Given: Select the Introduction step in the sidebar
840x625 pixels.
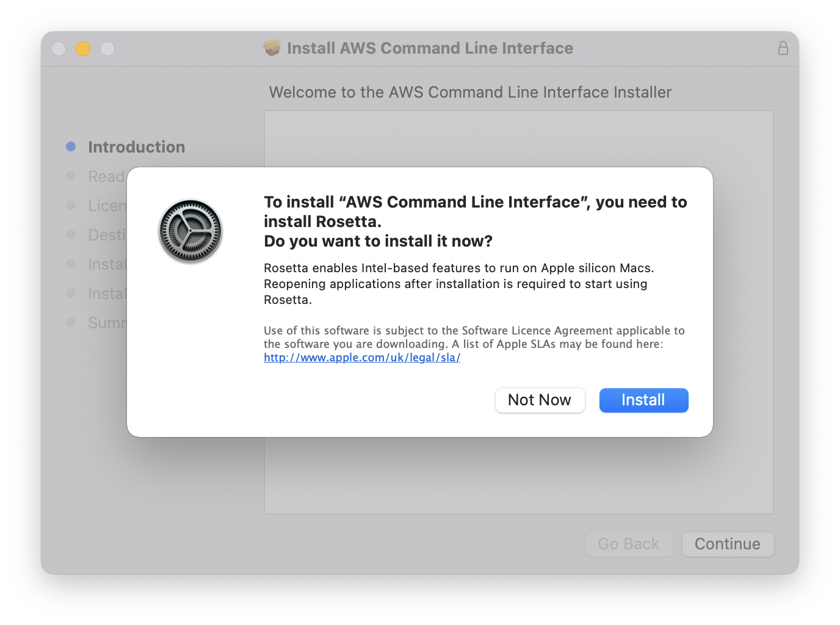Looking at the screenshot, I should tap(136, 146).
